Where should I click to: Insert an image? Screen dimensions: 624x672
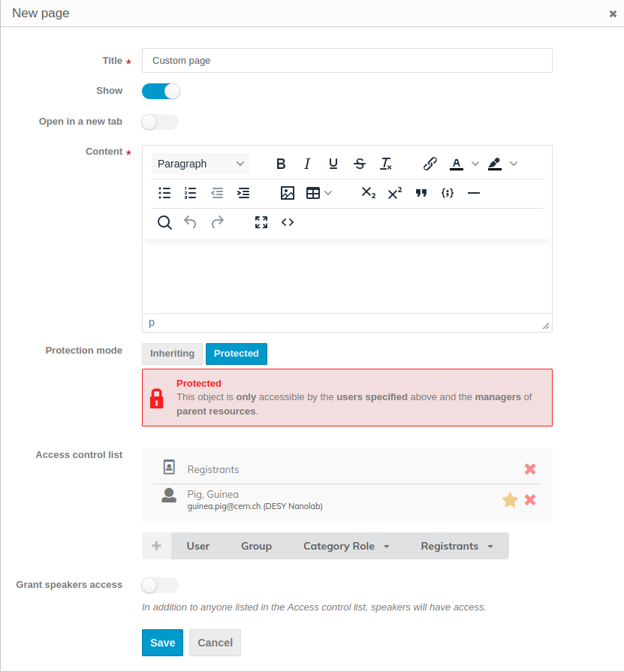coord(287,193)
